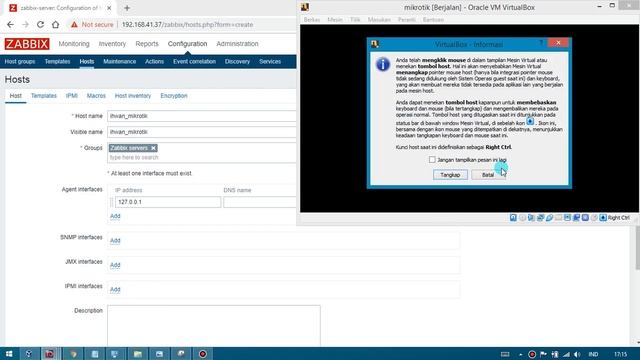Screen dimensions: 640x360
Task: Click the red record circle taskbar app
Action: [203, 354]
